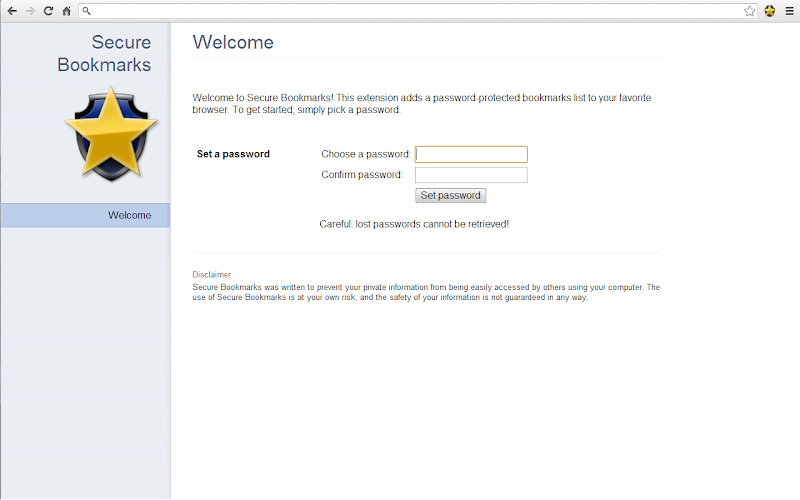Open the Secure Bookmarks extension toolbar icon
The height and width of the screenshot is (500, 800).
click(x=770, y=11)
